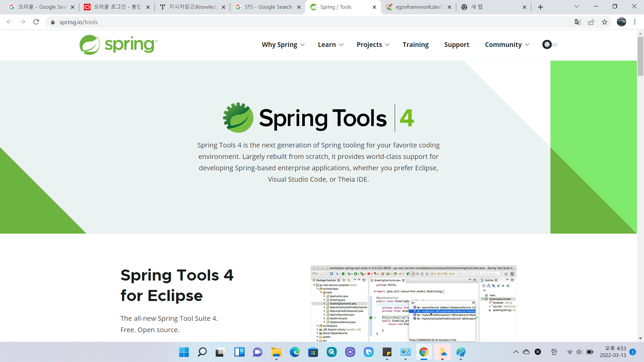
Task: Open the Chrome profile avatar
Action: tap(621, 22)
